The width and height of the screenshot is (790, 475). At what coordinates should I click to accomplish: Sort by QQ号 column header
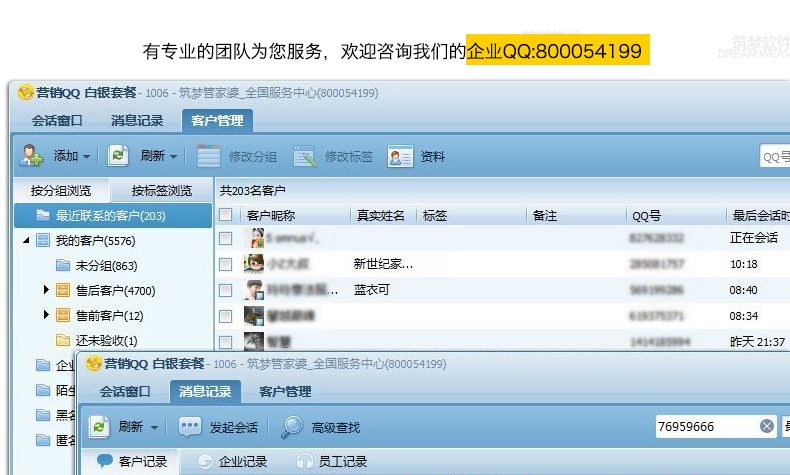(646, 216)
